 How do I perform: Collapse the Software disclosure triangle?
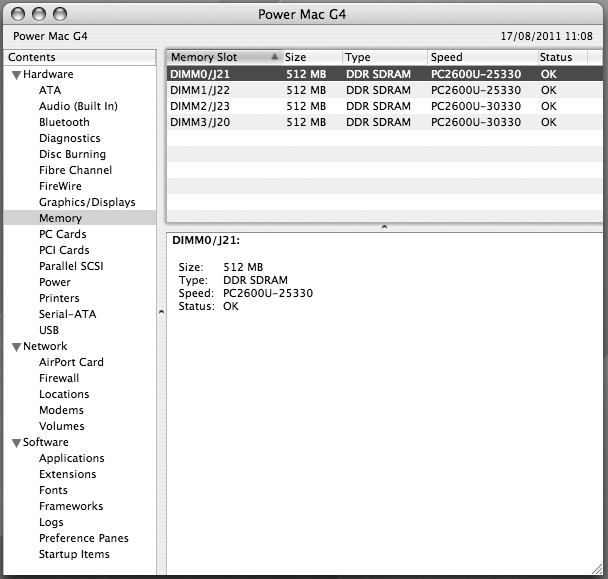[16, 443]
